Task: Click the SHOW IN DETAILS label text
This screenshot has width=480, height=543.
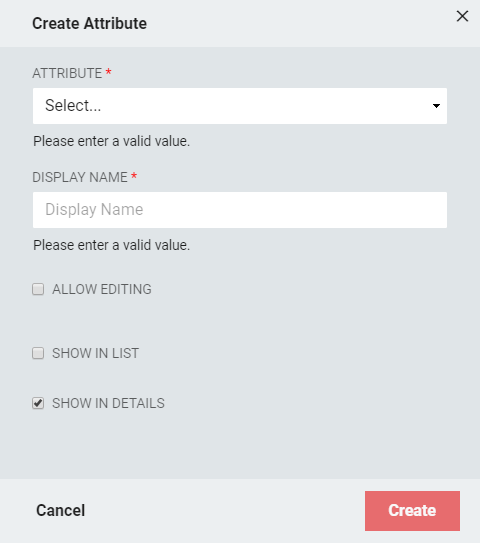Action: click(108, 403)
